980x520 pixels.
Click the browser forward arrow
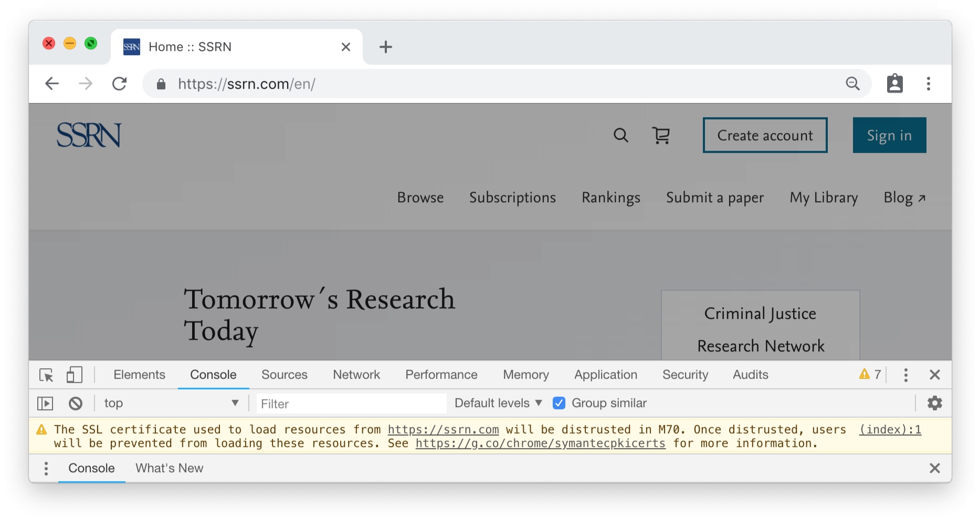(x=86, y=84)
